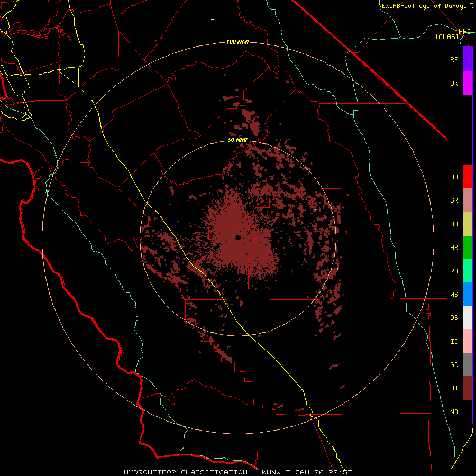
Task: Click the red HA legend swatch
Action: click(x=467, y=177)
